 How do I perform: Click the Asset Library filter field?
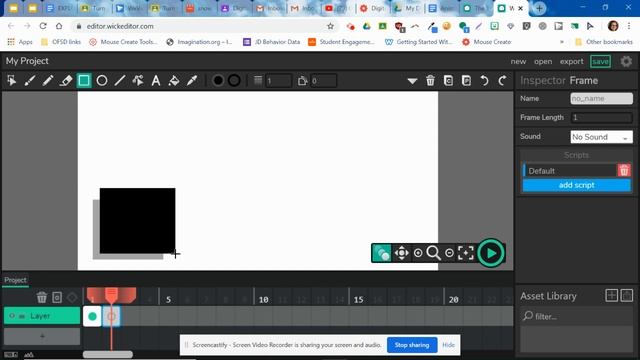click(576, 316)
